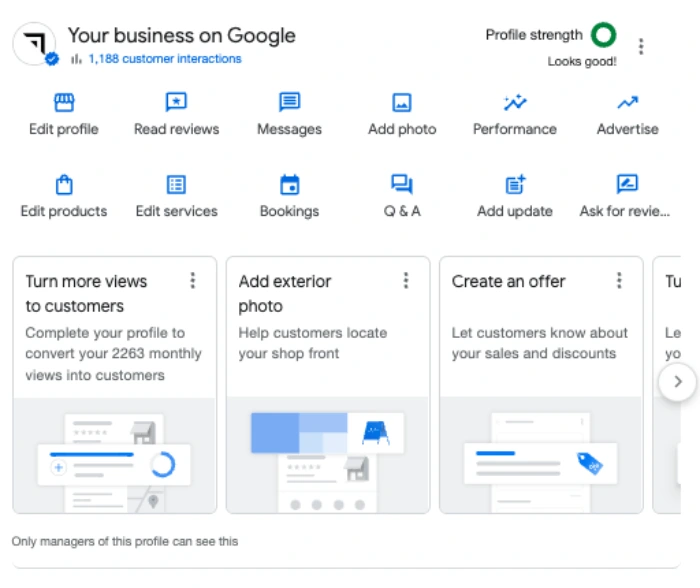
Task: Open the Create an offer card title
Action: (508, 282)
